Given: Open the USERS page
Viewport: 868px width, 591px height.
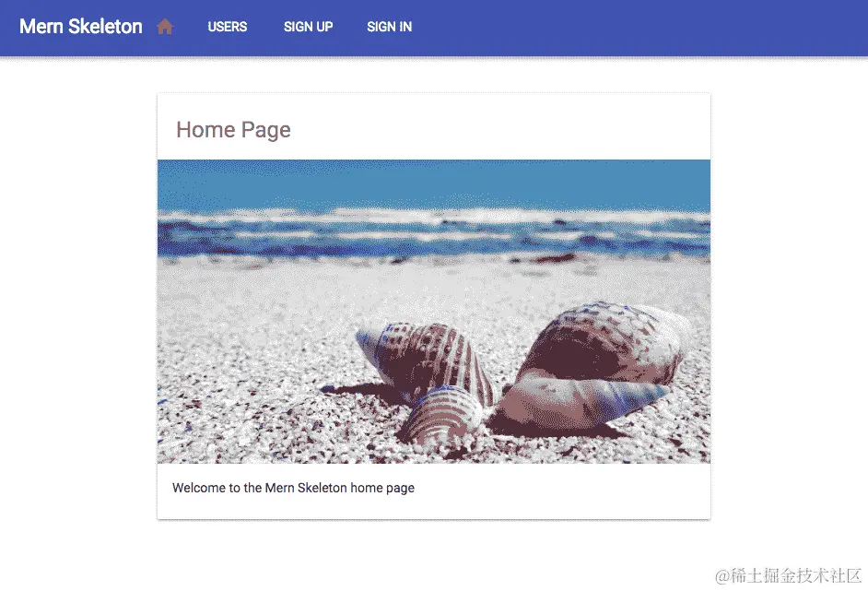Looking at the screenshot, I should (x=227, y=27).
